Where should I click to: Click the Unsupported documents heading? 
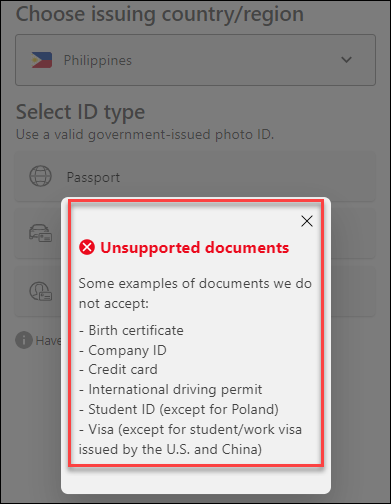tap(195, 248)
